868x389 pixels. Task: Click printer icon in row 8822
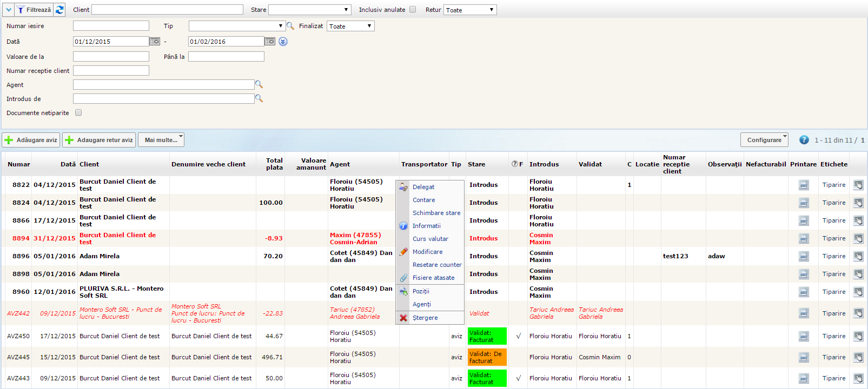point(804,185)
